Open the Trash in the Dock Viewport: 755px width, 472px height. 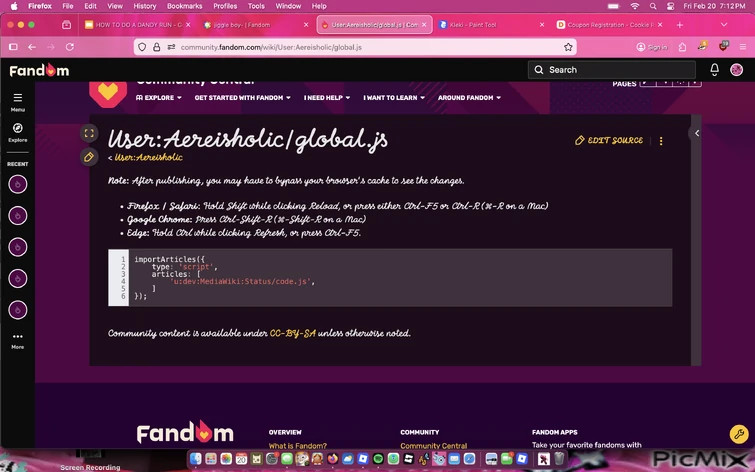pos(559,459)
